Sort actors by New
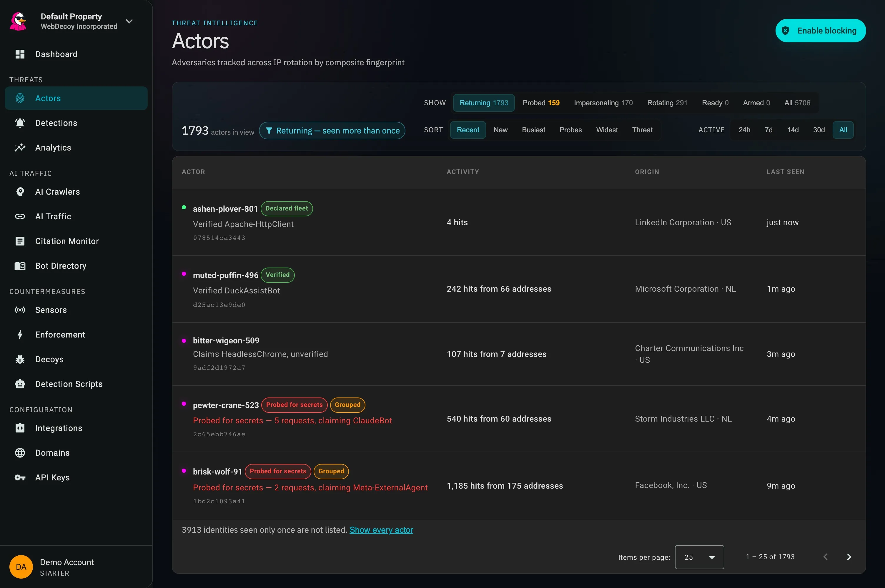Screen dimensions: 885x588 pos(500,130)
